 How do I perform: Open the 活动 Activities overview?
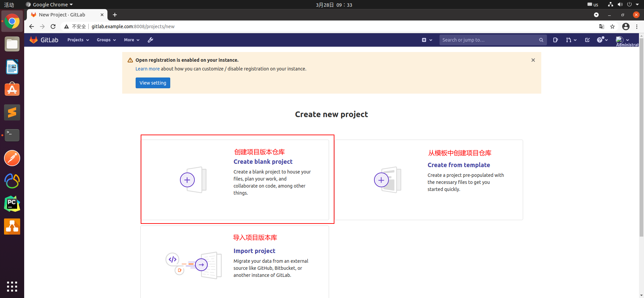(9, 5)
